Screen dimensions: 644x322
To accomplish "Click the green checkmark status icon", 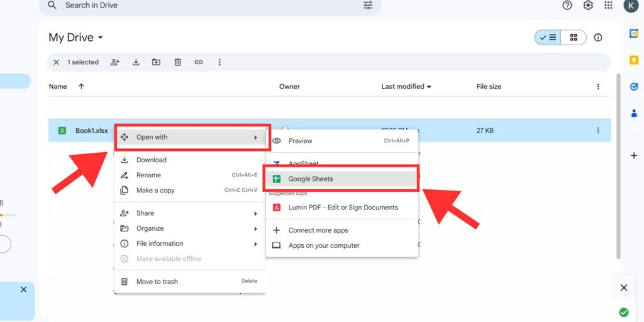I will pos(623,312).
